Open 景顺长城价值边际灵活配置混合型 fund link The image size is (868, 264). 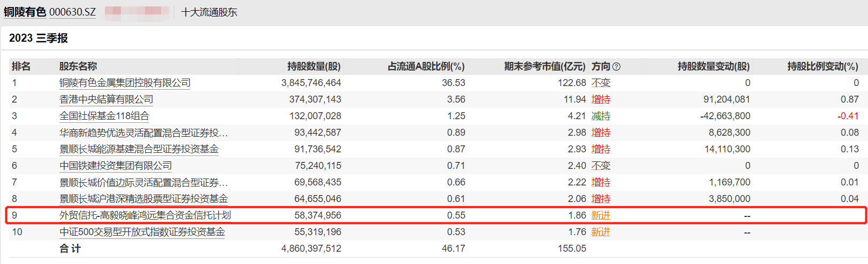(x=143, y=182)
